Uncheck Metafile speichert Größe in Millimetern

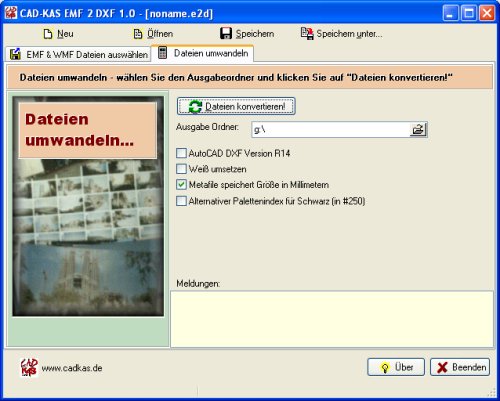[x=181, y=184]
